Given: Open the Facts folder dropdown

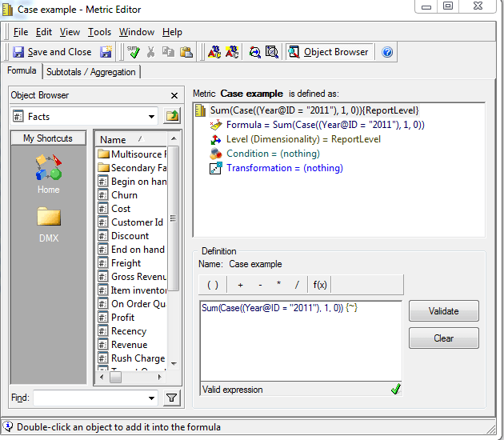Looking at the screenshot, I should pos(151,117).
